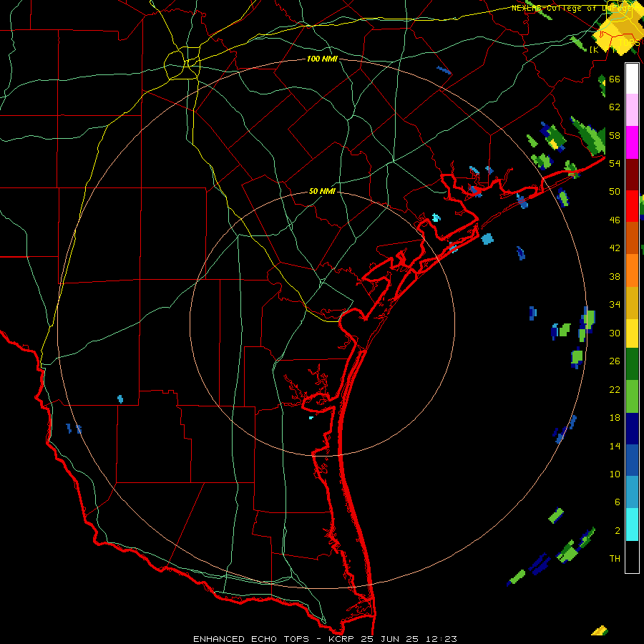644x644 pixels.
Task: Click the black TH swatch at the scale bottom
Action: pyautogui.click(x=632, y=557)
